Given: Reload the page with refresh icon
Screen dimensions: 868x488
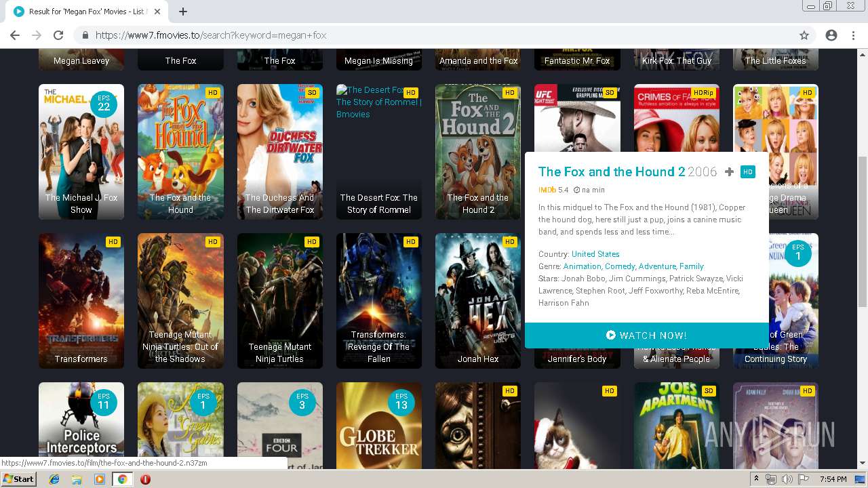Looking at the screenshot, I should coord(58,35).
